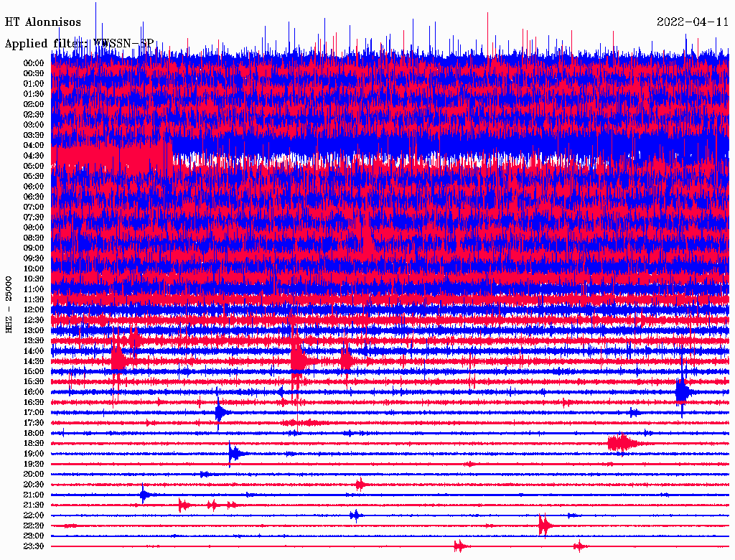Screen dimensions: 735x560
Task: Select the 16:00 time label
Action: coord(34,392)
